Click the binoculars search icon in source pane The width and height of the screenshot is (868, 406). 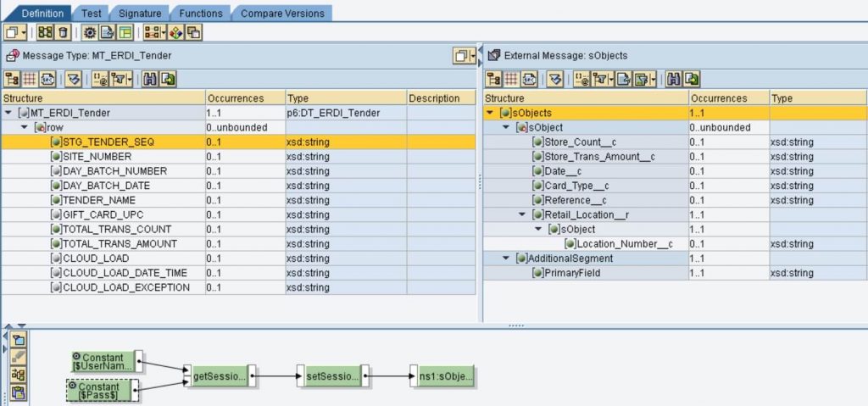point(150,80)
